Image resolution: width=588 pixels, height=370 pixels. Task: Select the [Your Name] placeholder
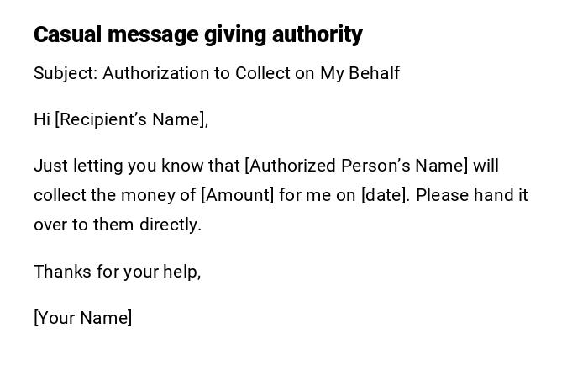tap(82, 318)
